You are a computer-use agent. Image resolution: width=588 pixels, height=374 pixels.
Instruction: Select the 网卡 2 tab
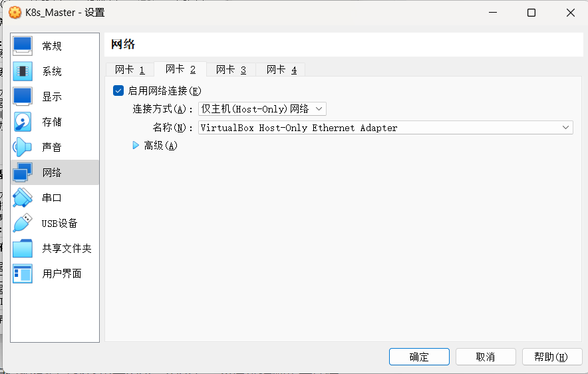coord(180,69)
